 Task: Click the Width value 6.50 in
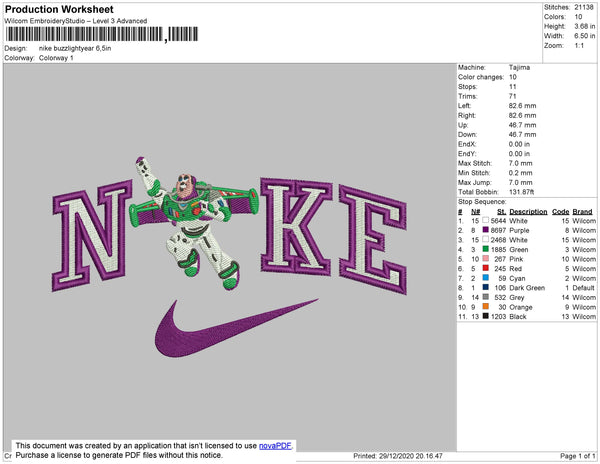coord(585,36)
